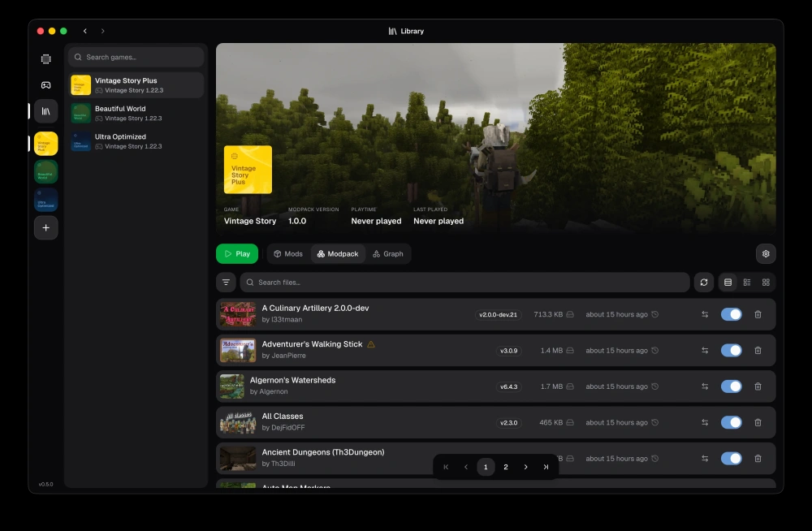Click the Vintage Story Plus cover thumbnail
Viewport: 812px width, 531px height.
pyautogui.click(x=248, y=170)
